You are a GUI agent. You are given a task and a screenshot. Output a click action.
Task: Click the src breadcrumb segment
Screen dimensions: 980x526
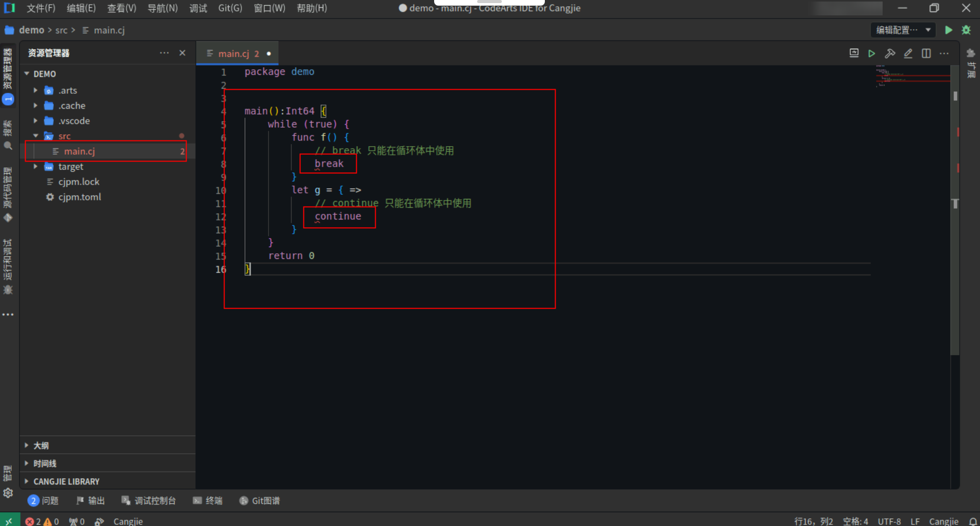[62, 30]
